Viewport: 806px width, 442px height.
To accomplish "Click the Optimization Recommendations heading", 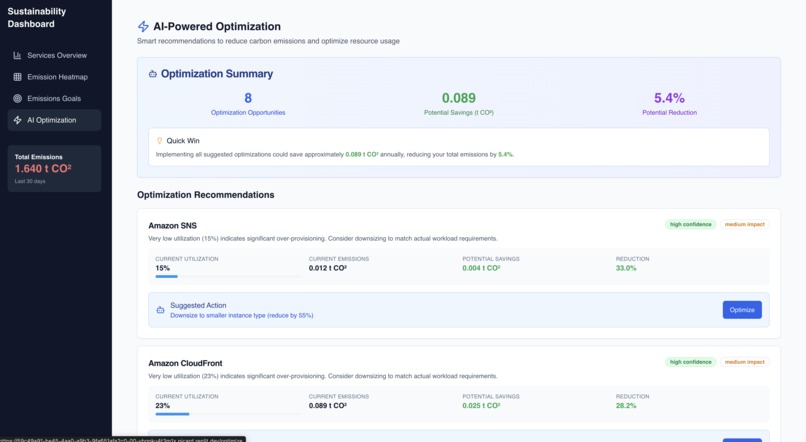I will tap(206, 195).
